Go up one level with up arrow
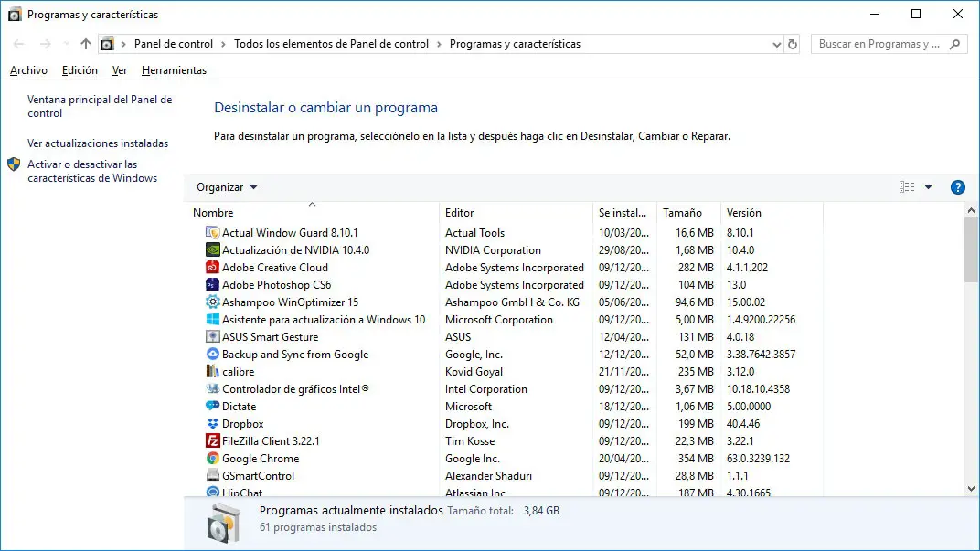980x551 pixels. [86, 44]
